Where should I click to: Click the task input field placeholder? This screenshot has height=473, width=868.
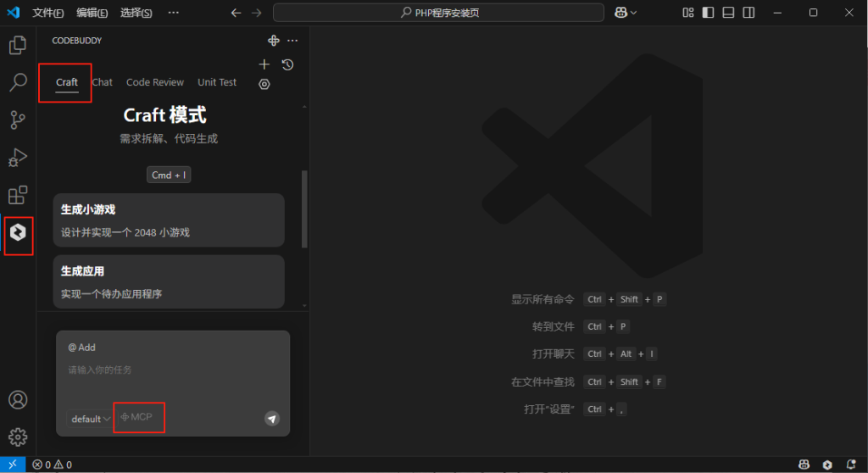(170, 370)
